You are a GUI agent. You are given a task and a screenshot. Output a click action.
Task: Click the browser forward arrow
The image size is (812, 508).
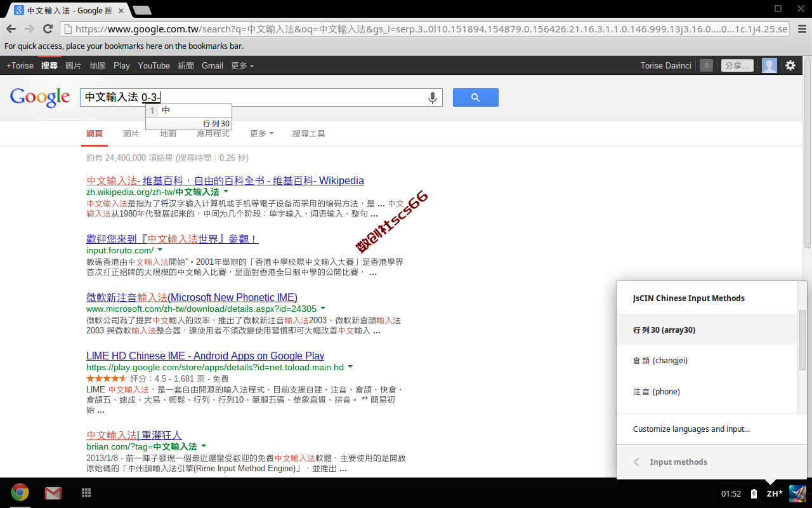click(29, 29)
